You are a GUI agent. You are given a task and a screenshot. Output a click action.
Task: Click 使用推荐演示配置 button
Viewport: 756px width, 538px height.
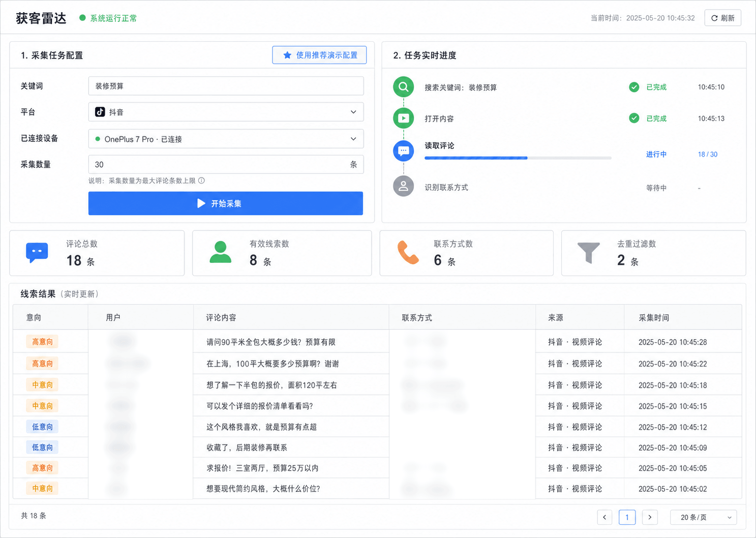coord(319,55)
